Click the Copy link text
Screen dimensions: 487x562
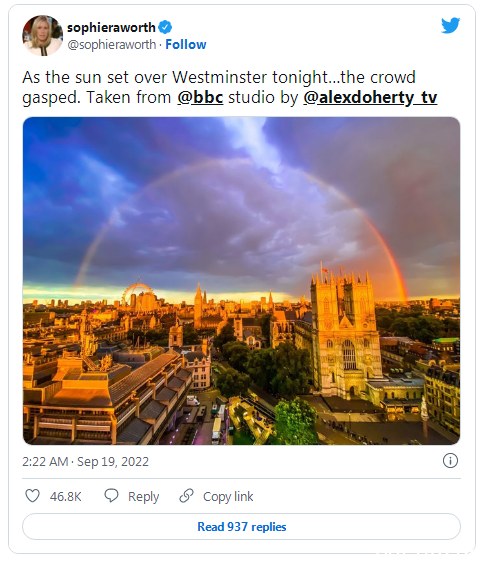coord(228,496)
